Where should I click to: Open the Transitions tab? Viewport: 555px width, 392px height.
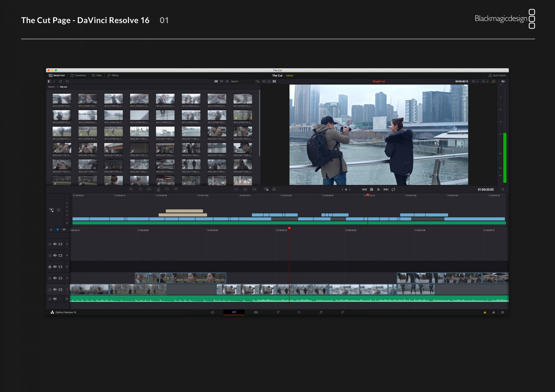click(78, 75)
